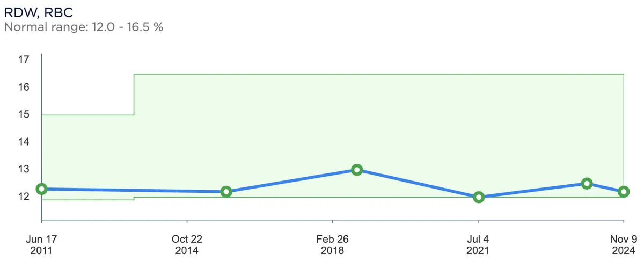Viewport: 644px width, 268px height.
Task: Click the peak data point at value 13
Action: click(357, 170)
